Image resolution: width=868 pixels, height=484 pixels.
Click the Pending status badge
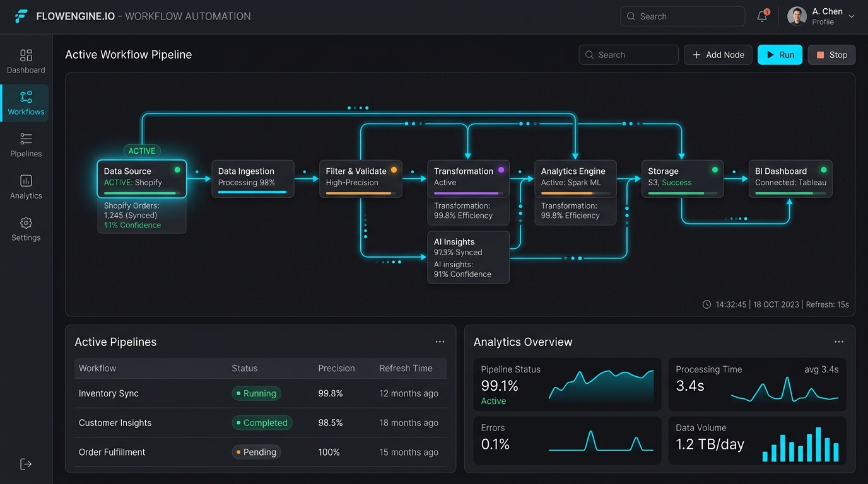[256, 452]
